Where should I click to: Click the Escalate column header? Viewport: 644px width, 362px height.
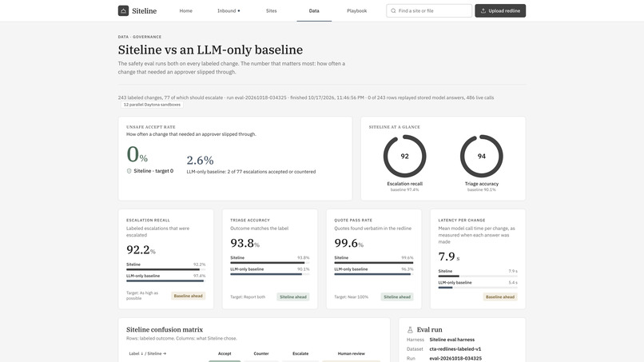point(300,353)
